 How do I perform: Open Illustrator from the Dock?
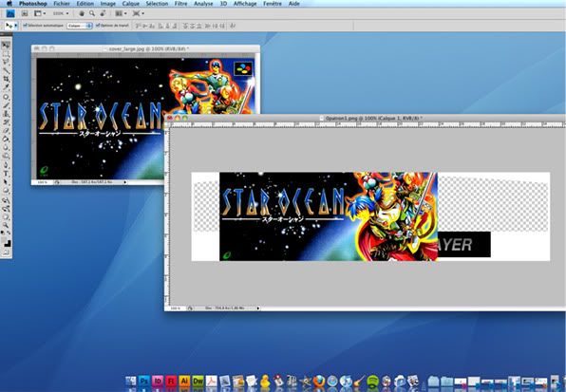pyautogui.click(x=184, y=382)
